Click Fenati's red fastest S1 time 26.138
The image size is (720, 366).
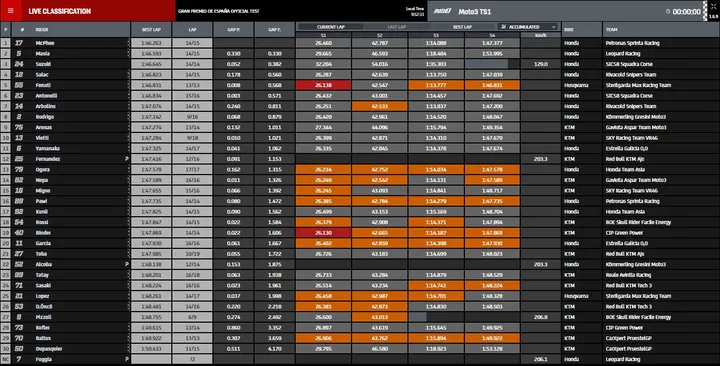pyautogui.click(x=324, y=85)
